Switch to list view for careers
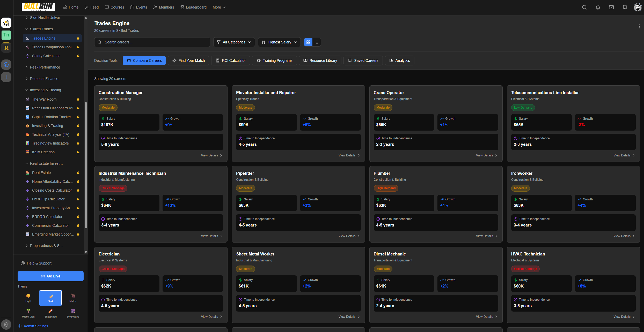 point(317,42)
